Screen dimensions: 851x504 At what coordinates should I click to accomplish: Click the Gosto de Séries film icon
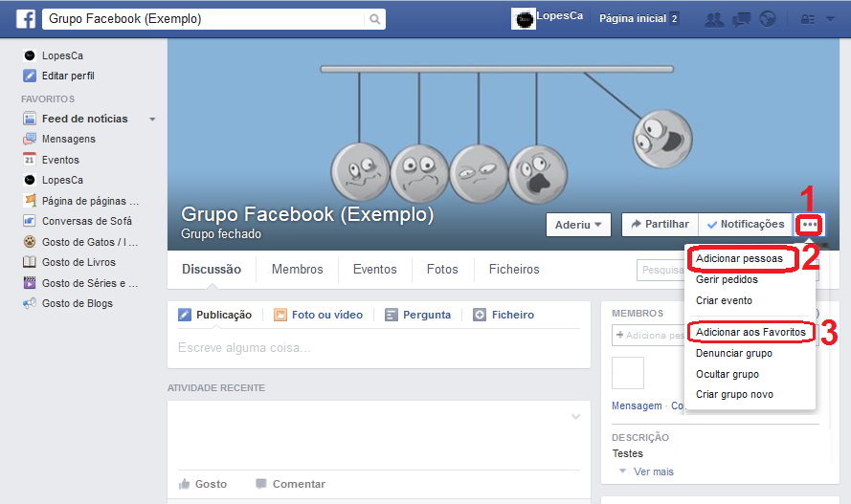(30, 283)
